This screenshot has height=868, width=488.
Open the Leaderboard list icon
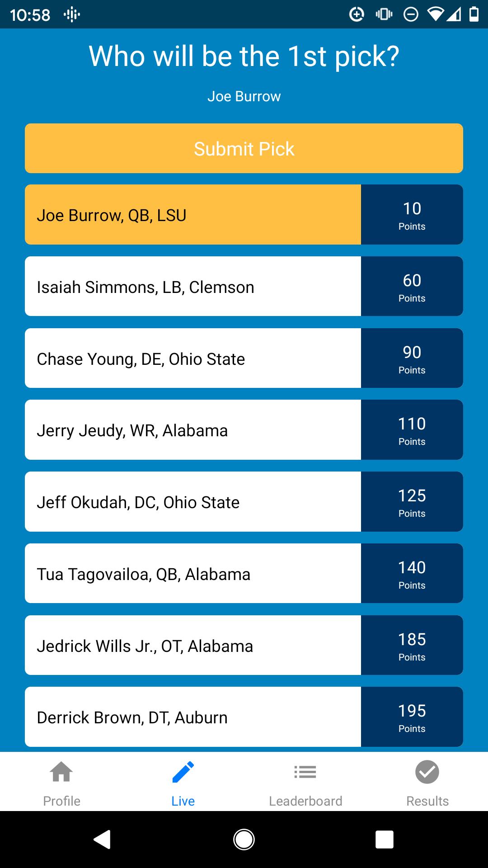tap(305, 772)
